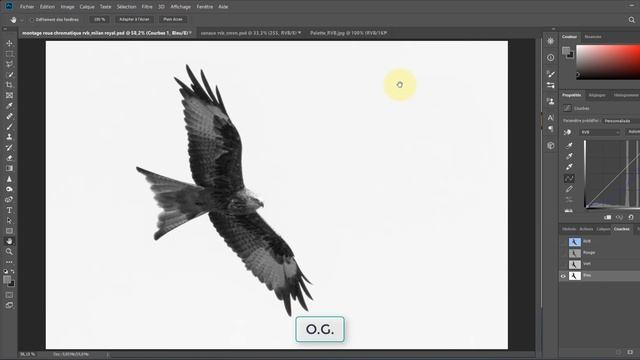Pick the gray point eyedropper in Curves
The image size is (640, 360).
(569, 156)
